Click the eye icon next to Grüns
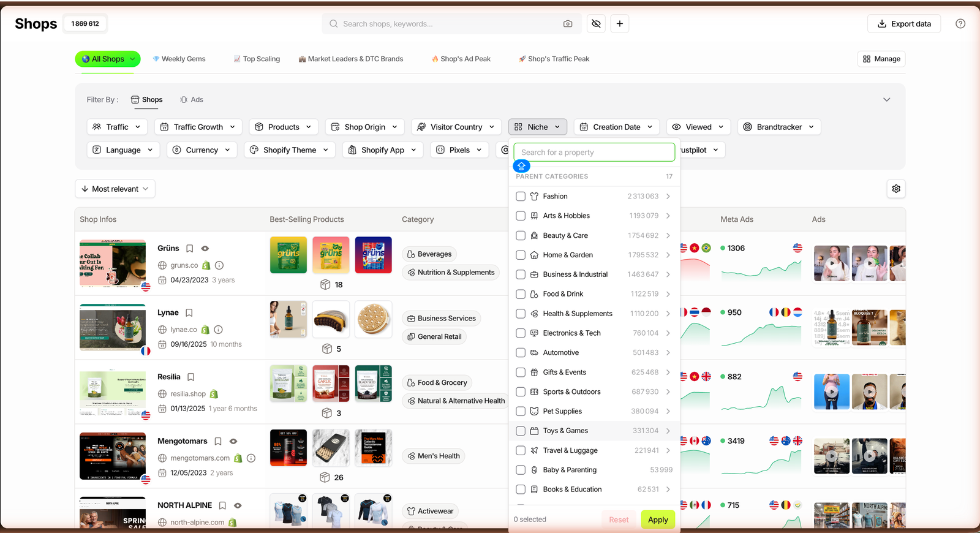This screenshot has height=533, width=980. (x=205, y=249)
